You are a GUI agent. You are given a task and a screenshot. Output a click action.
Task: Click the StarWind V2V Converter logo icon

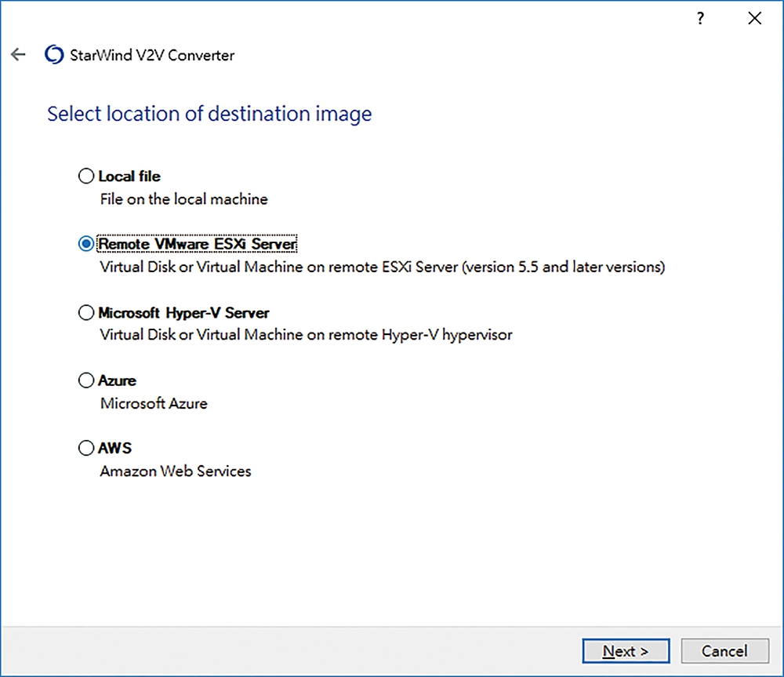pos(54,55)
